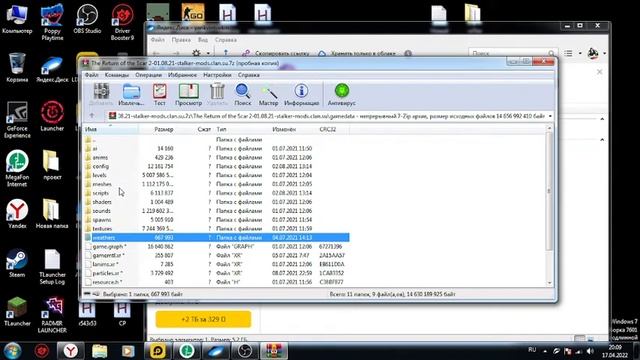Click the Добавить toolbar icon in WinRAR
This screenshot has height=360, width=640.
pyautogui.click(x=101, y=95)
